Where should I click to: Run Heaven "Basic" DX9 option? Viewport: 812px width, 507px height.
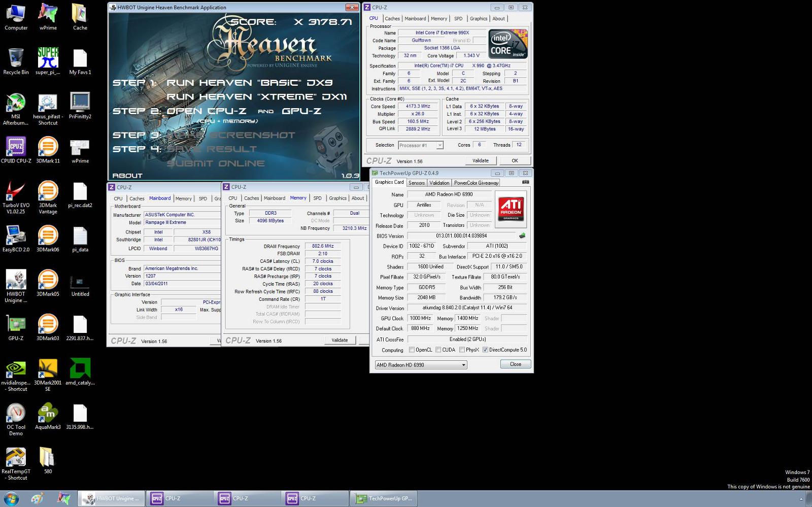[250, 83]
